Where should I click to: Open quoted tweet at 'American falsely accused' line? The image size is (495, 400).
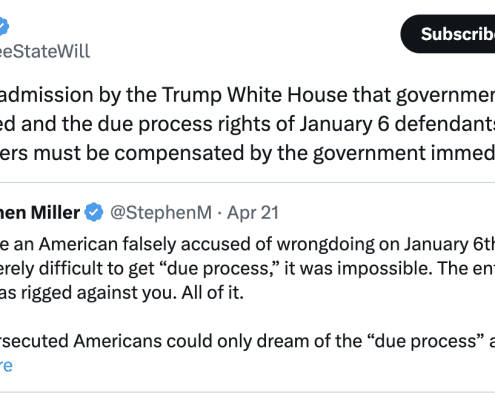click(x=247, y=244)
